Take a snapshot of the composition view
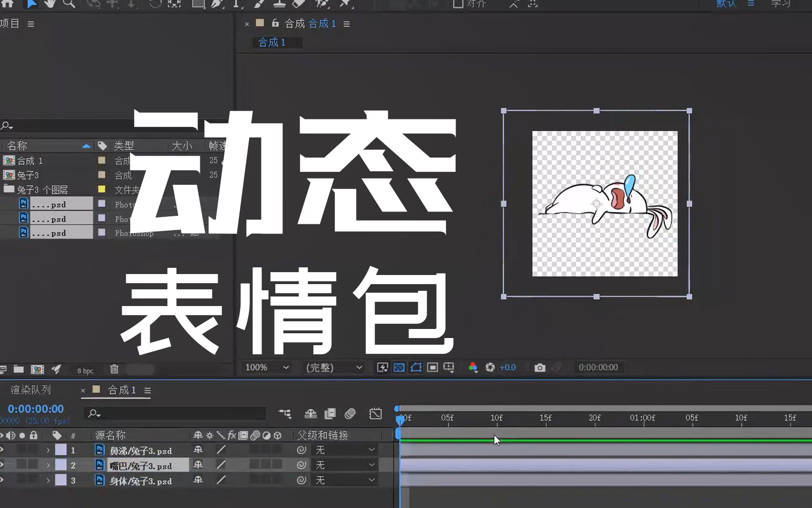 [540, 368]
